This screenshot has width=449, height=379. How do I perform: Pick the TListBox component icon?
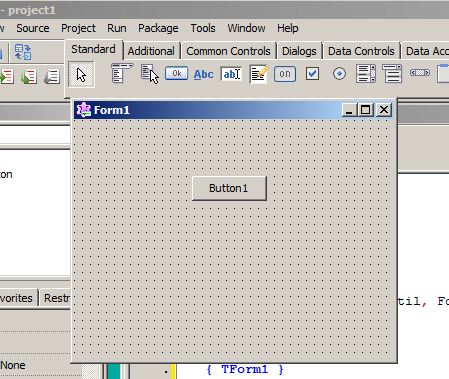coord(366,74)
